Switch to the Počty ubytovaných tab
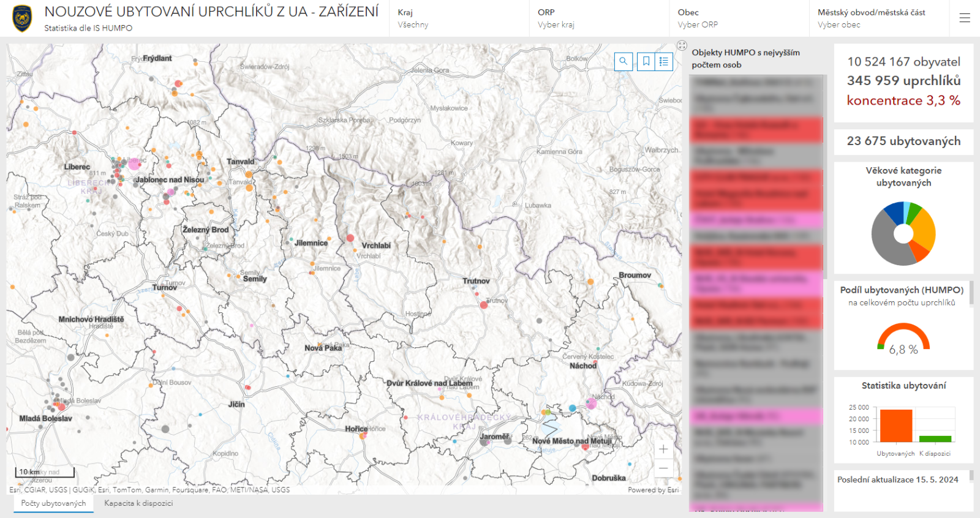 point(53,503)
